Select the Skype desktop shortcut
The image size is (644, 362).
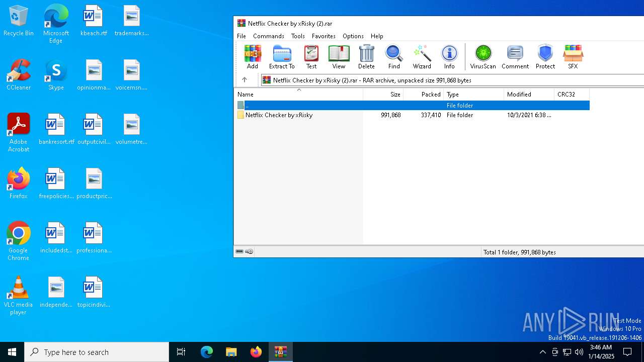pos(56,75)
